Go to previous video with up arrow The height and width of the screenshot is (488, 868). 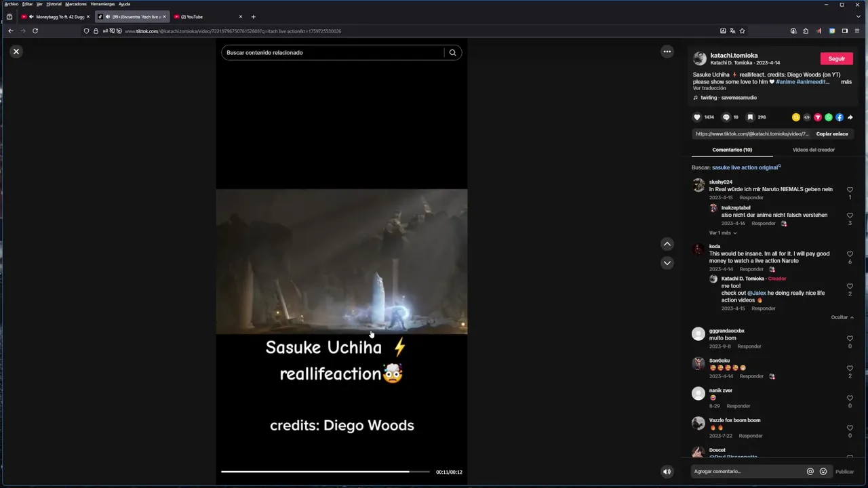[x=667, y=244]
